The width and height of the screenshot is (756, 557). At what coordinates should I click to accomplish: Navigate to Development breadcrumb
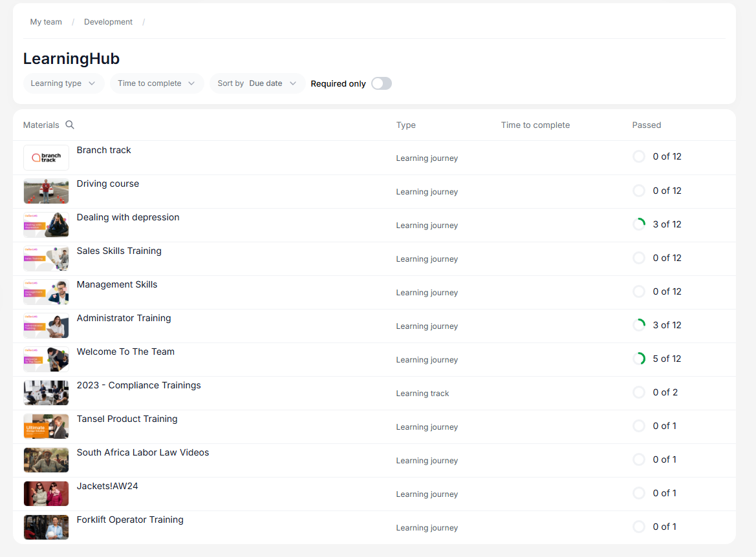[x=108, y=22]
